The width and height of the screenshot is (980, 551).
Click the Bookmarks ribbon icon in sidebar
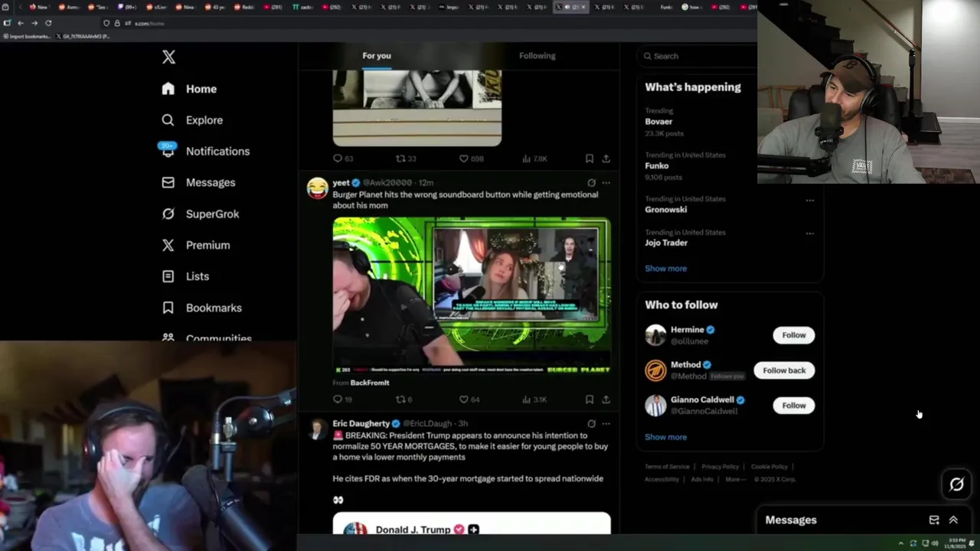click(x=168, y=308)
